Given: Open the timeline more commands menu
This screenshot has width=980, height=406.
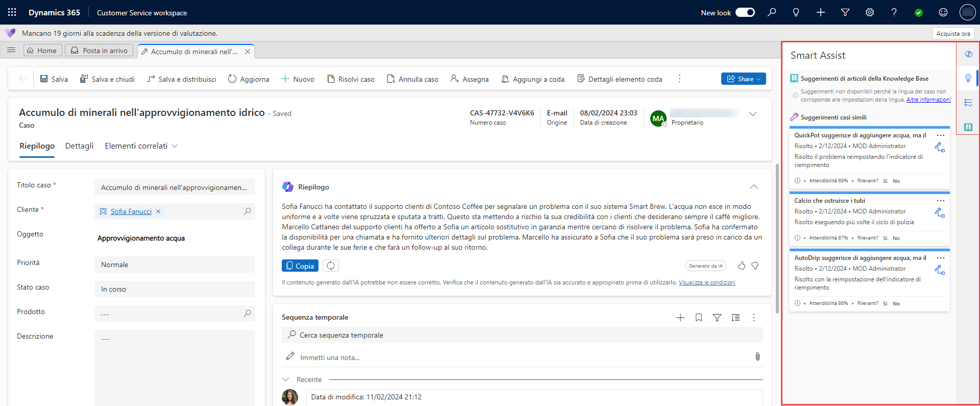Looking at the screenshot, I should click(x=754, y=318).
